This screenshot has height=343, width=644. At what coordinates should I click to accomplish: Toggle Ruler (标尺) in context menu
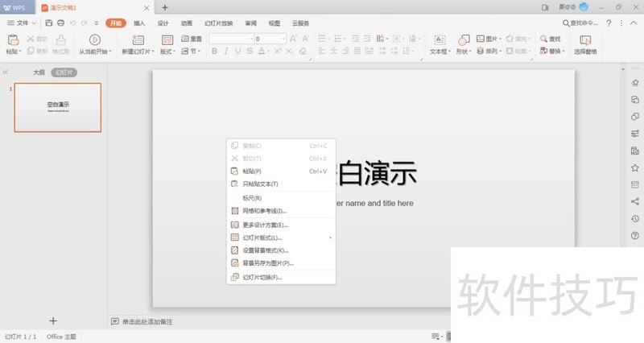252,197
